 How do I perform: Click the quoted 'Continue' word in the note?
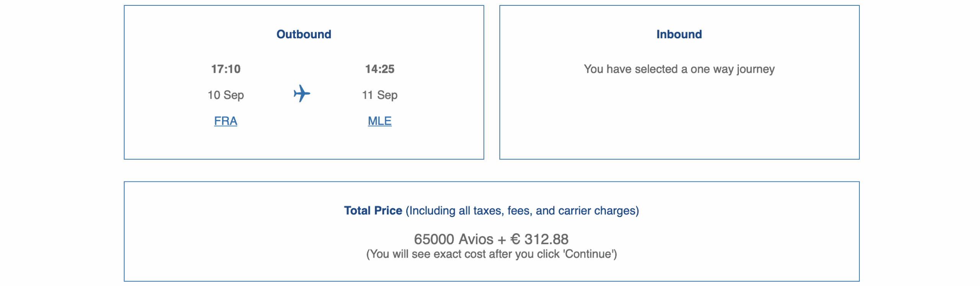[589, 254]
